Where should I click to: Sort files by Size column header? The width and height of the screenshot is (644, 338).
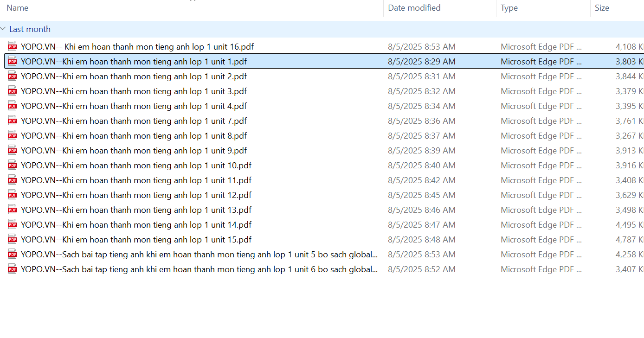coord(602,8)
